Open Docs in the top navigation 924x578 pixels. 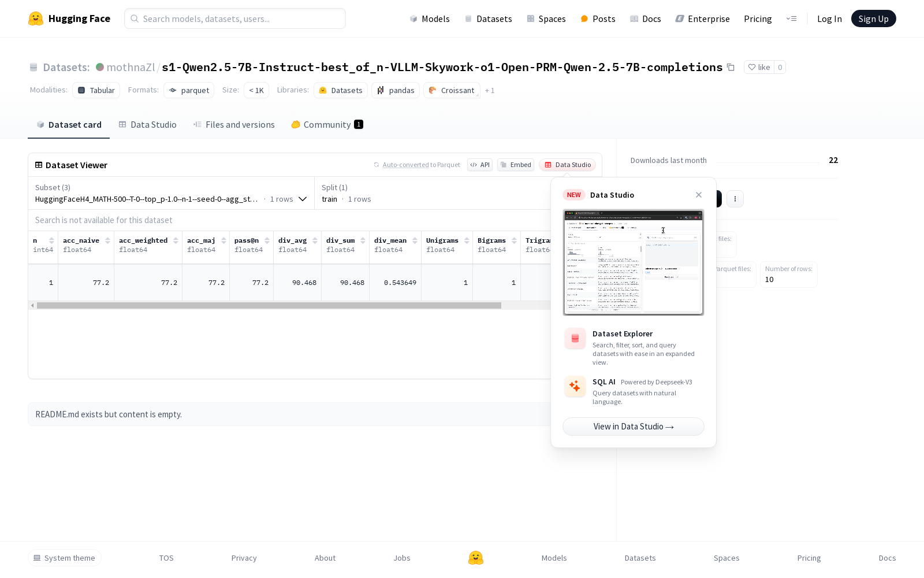tap(646, 18)
